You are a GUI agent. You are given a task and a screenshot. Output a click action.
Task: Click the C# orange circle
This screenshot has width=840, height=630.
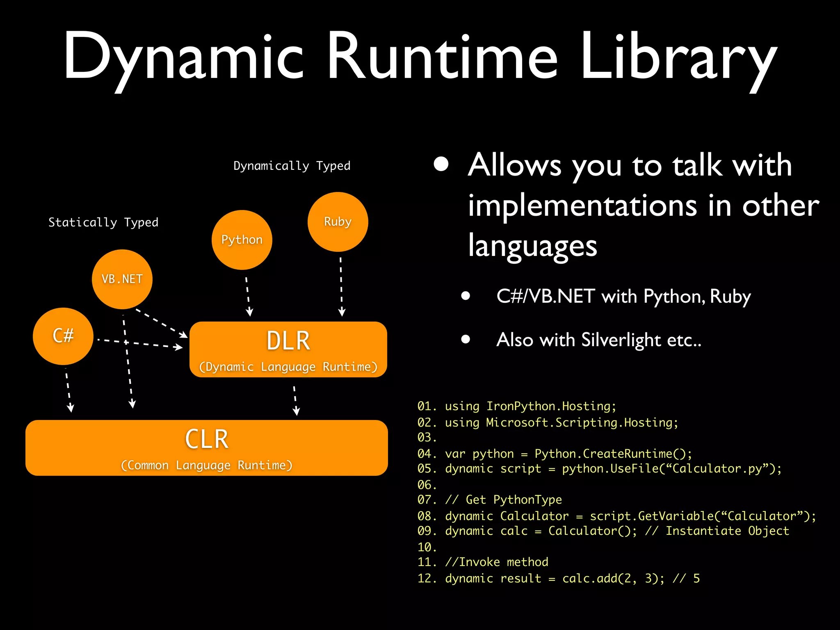click(63, 336)
